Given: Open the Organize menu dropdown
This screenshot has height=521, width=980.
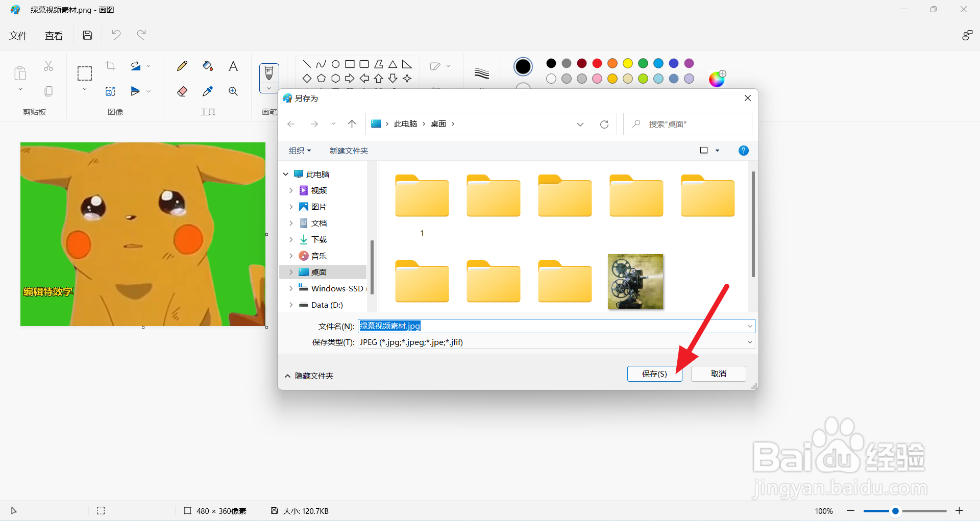Looking at the screenshot, I should click(300, 151).
